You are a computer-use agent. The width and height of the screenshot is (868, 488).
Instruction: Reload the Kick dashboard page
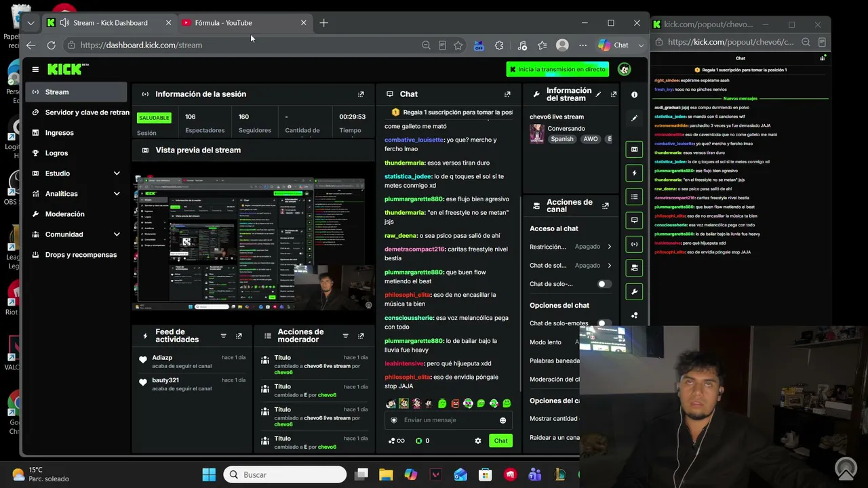(x=51, y=45)
